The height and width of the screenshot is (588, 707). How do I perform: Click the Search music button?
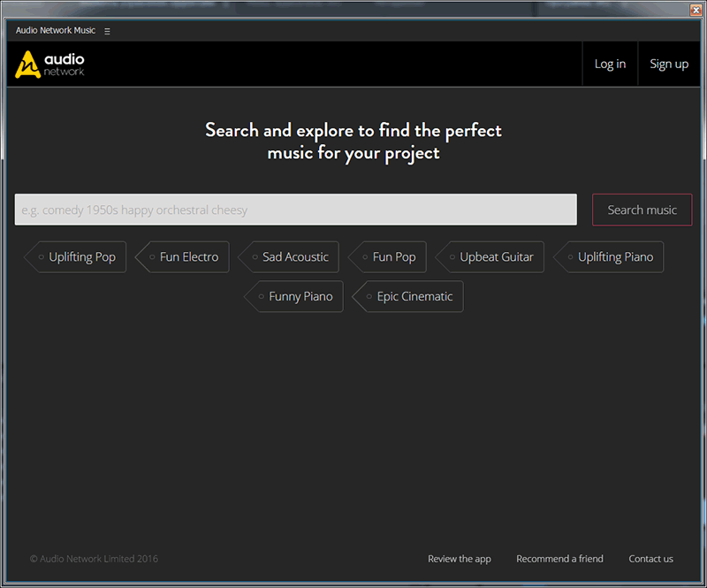642,210
